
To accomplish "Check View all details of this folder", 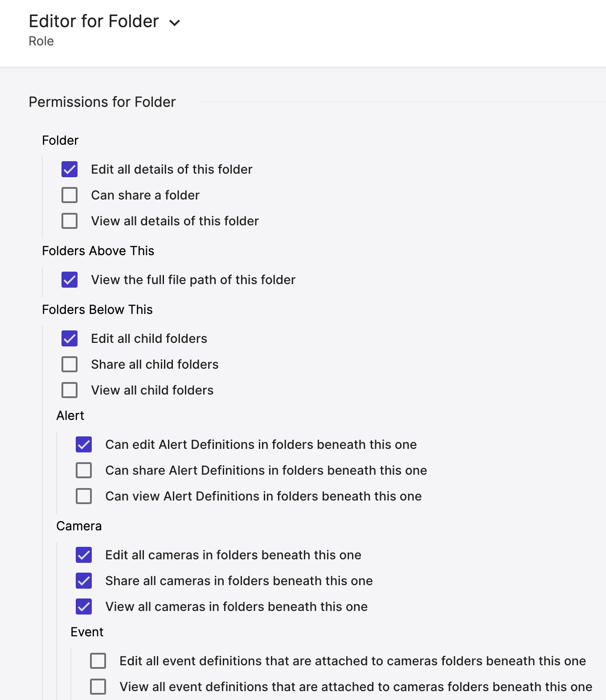I will point(70,221).
